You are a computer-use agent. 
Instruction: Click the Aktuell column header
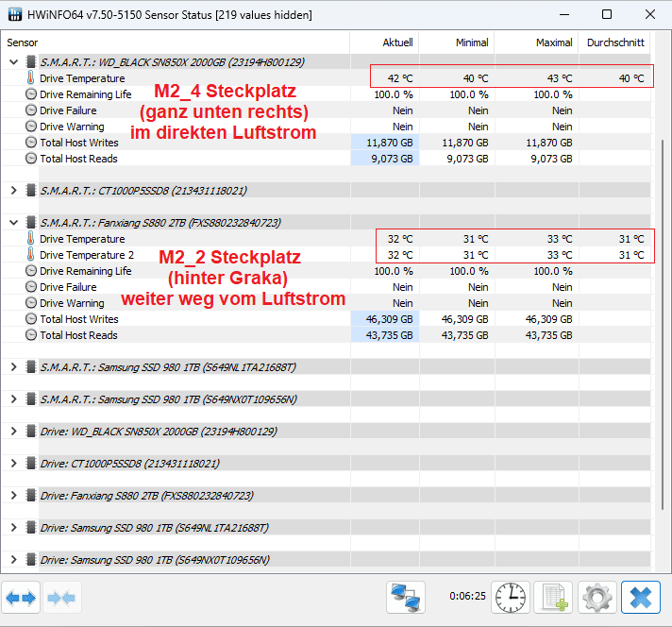pyautogui.click(x=384, y=42)
